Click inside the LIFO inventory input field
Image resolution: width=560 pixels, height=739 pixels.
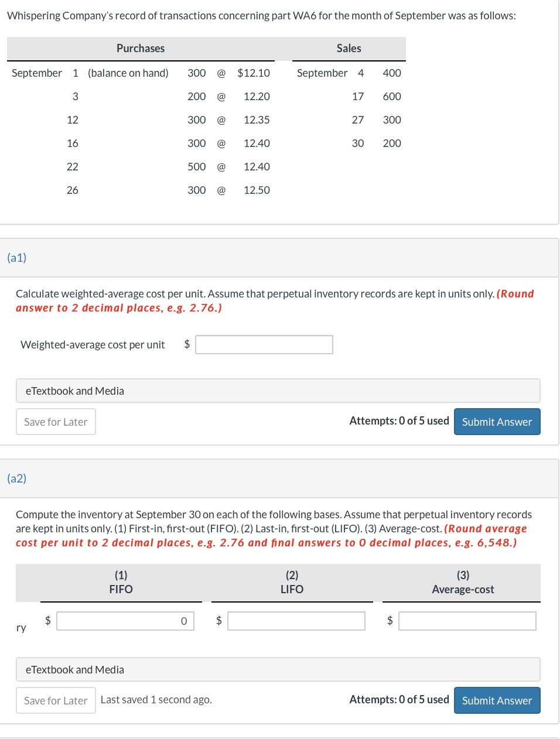point(296,621)
